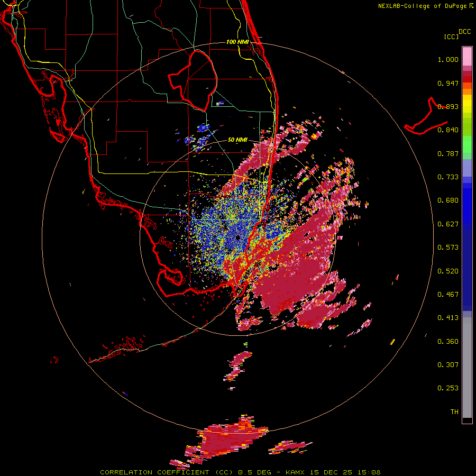Select the 0.467 legend value

click(x=448, y=295)
